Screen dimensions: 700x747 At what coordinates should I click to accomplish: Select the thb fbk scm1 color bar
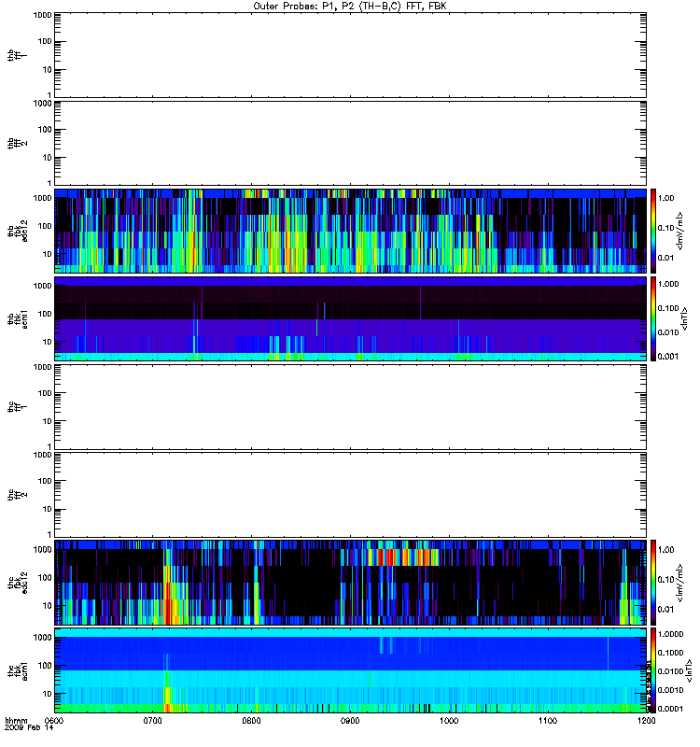pos(653,318)
